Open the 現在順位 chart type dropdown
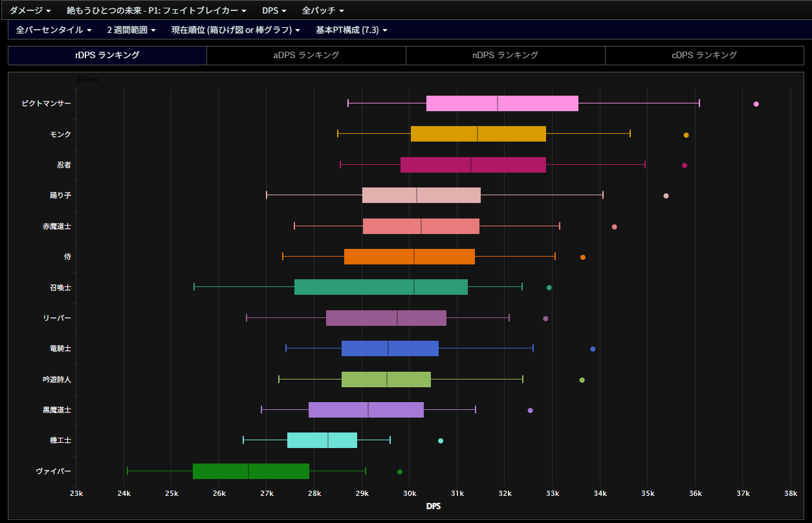The width and height of the screenshot is (812, 523). point(236,30)
